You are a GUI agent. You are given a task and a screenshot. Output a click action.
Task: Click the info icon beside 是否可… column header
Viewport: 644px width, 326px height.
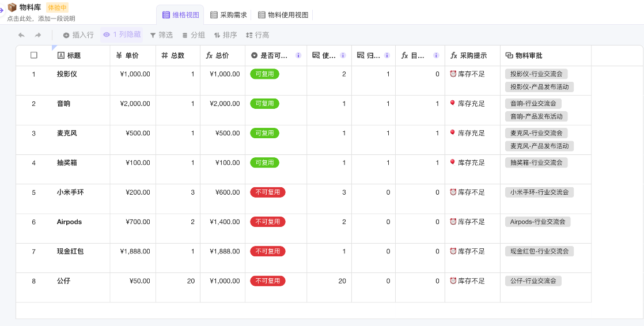click(x=298, y=56)
